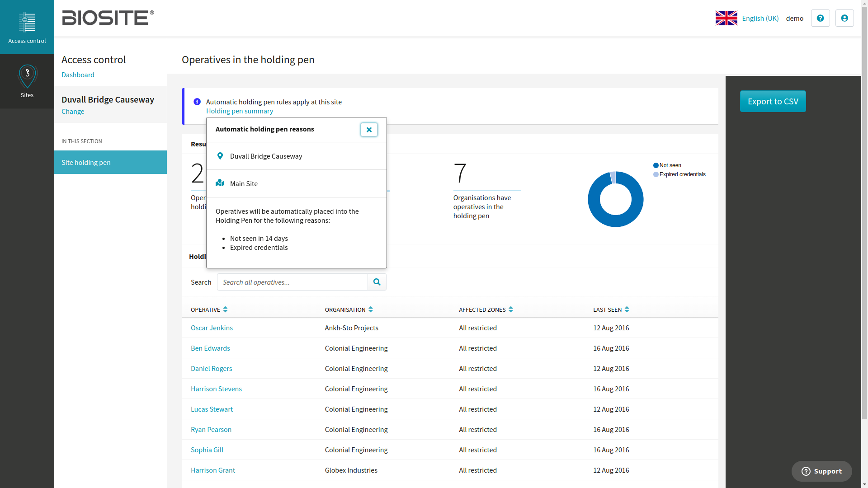Close the Automatic holding pen reasons popup

[x=369, y=130]
